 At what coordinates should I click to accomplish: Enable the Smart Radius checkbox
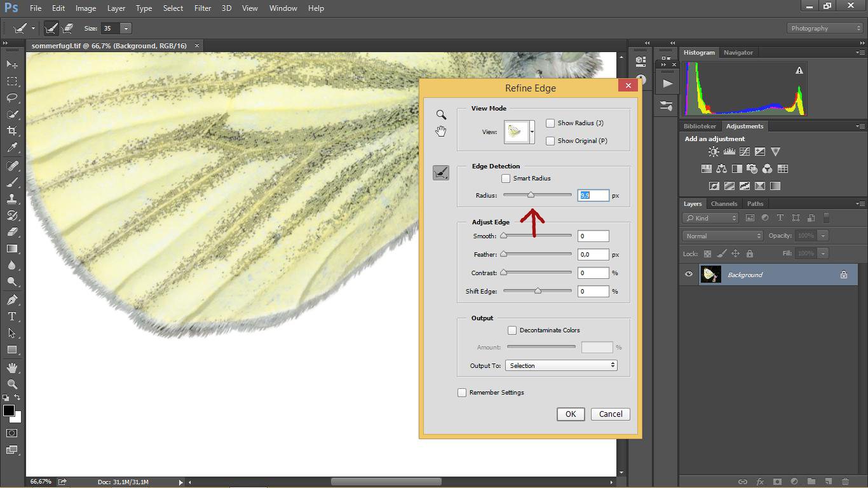click(x=506, y=179)
